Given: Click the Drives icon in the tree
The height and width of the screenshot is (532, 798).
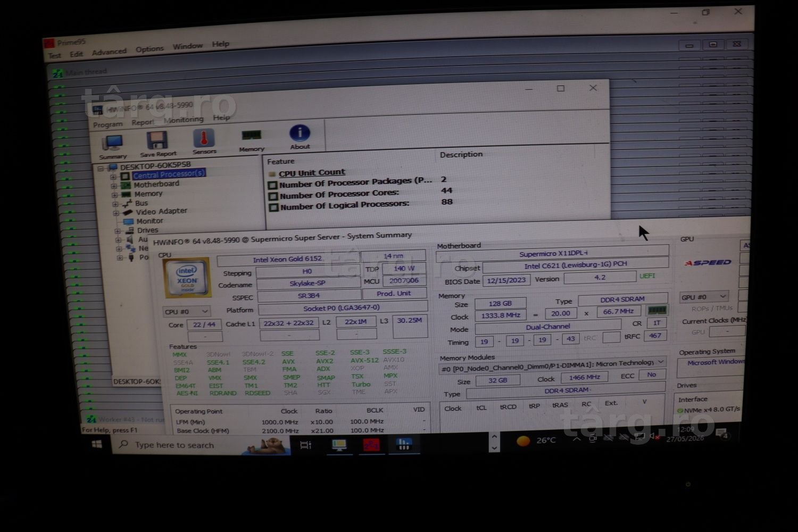Looking at the screenshot, I should pos(129,230).
